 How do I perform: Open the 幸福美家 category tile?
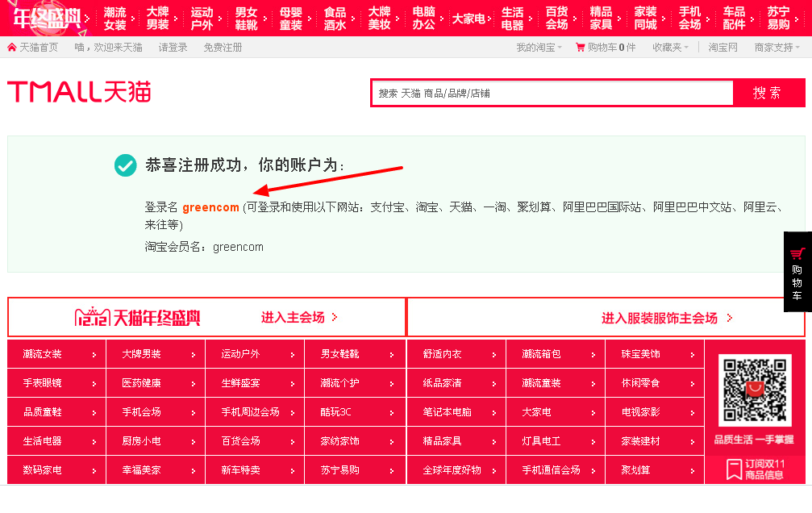pos(156,470)
